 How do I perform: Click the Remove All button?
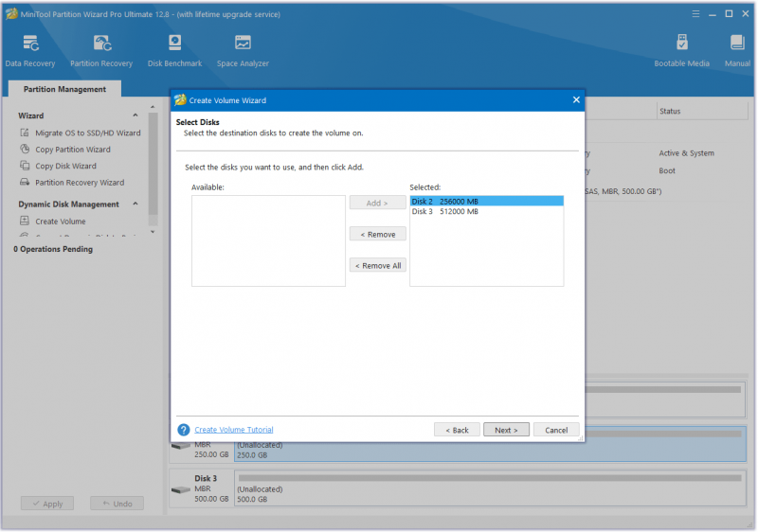(x=378, y=265)
